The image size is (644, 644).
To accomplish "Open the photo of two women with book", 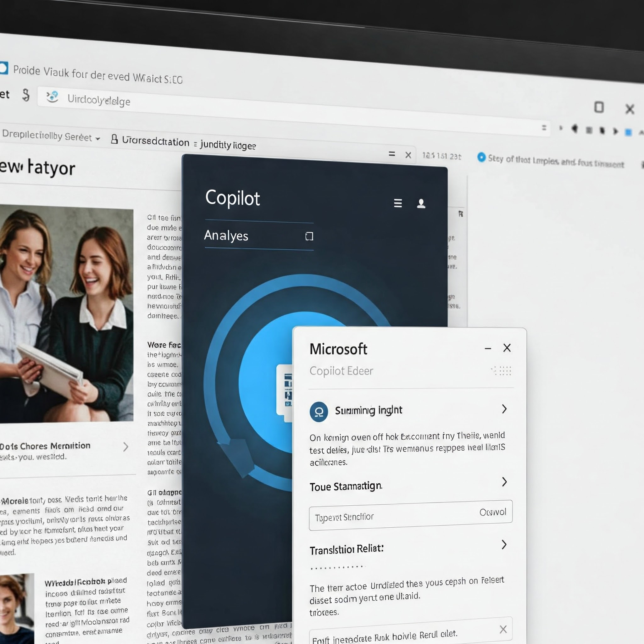I will 66,313.
